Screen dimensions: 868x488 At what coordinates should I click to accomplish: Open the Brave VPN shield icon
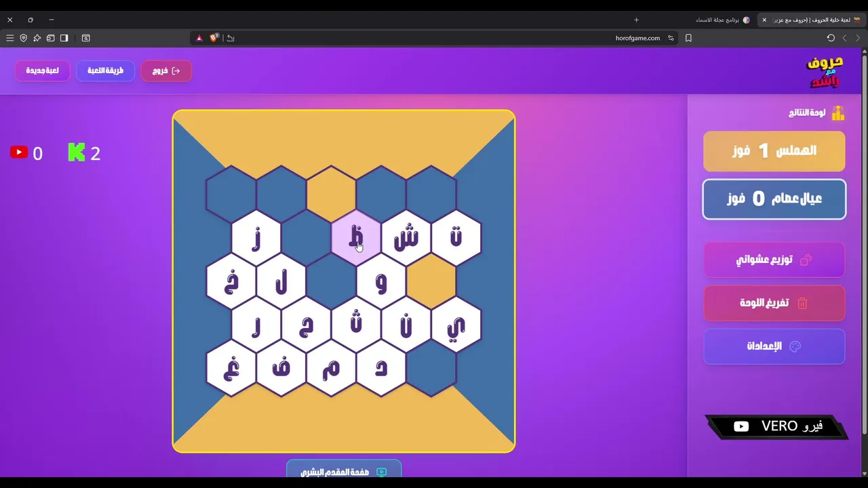click(x=24, y=38)
